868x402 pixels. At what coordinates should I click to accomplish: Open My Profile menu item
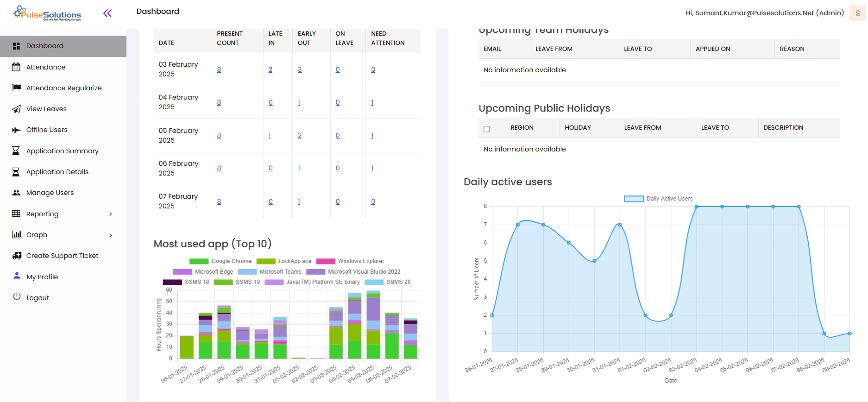point(42,277)
